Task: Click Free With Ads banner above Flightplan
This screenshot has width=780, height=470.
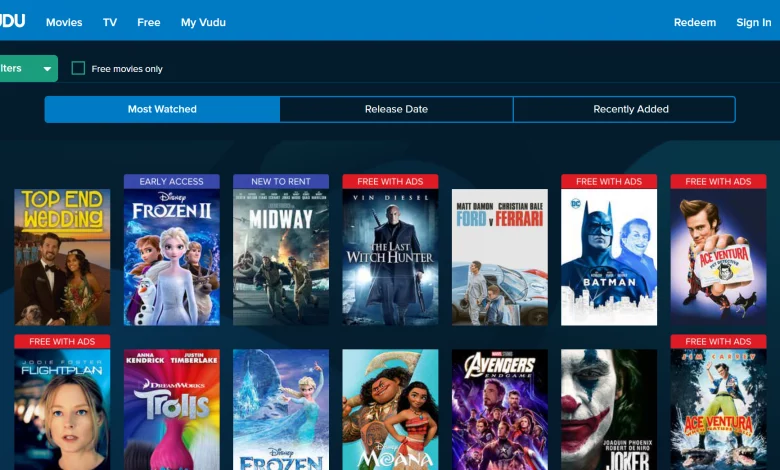Action: [62, 342]
